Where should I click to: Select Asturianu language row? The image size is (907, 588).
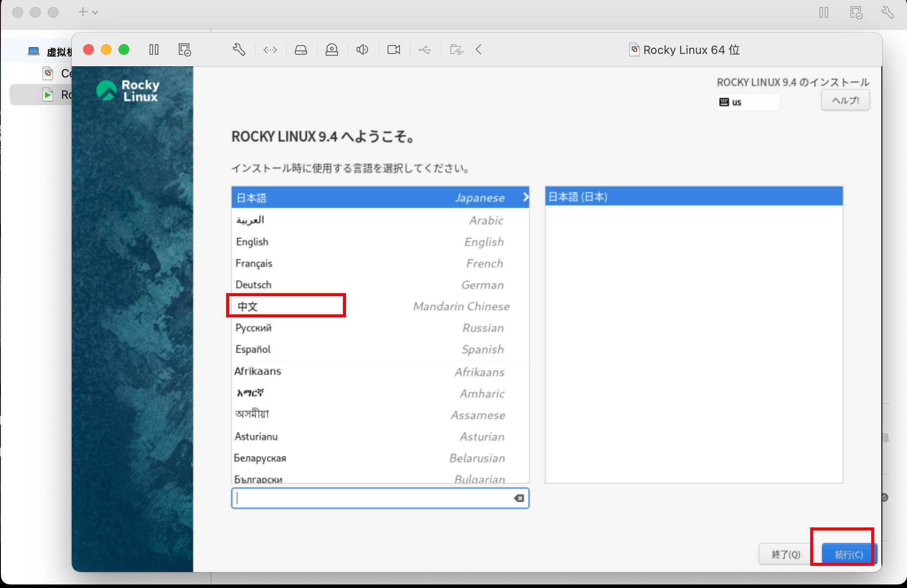point(380,436)
